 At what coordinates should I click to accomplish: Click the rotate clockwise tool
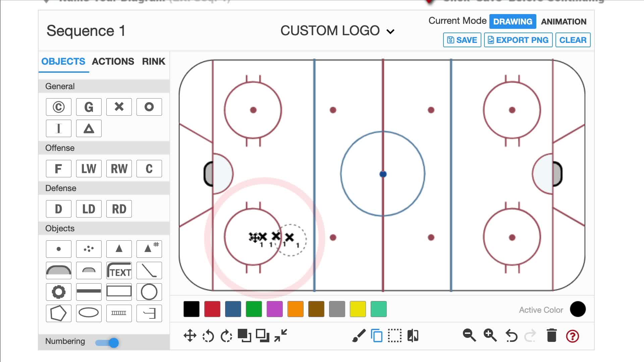coord(226,336)
